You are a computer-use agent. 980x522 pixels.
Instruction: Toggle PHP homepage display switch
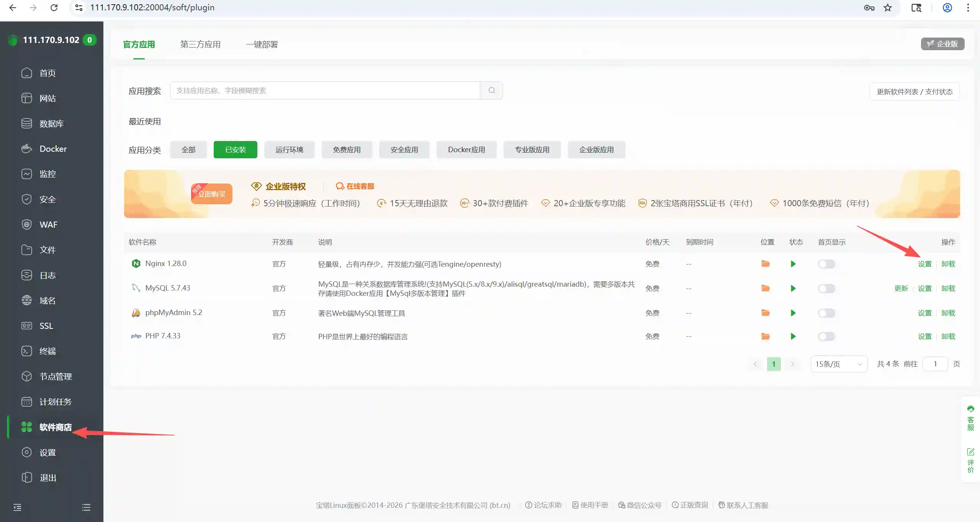[x=826, y=336]
